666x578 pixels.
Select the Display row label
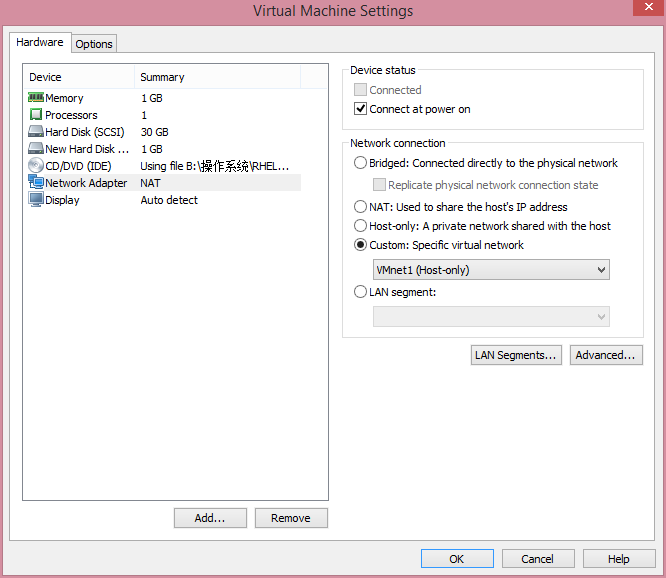pyautogui.click(x=62, y=200)
